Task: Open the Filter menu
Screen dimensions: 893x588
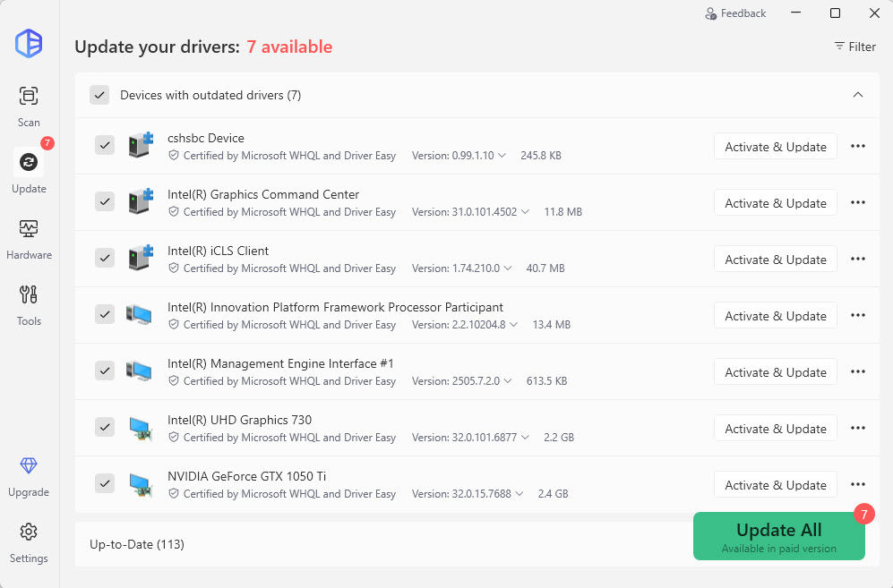Action: 854,47
